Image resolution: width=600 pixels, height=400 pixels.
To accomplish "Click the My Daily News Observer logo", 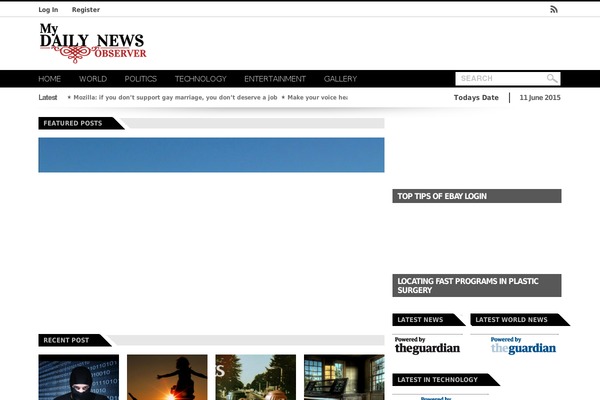I will (93, 43).
